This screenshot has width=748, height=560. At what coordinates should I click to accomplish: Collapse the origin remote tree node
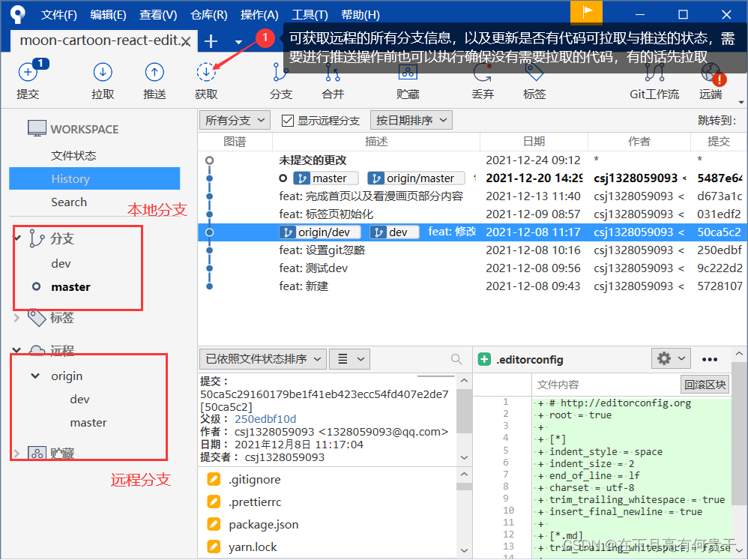[x=34, y=376]
